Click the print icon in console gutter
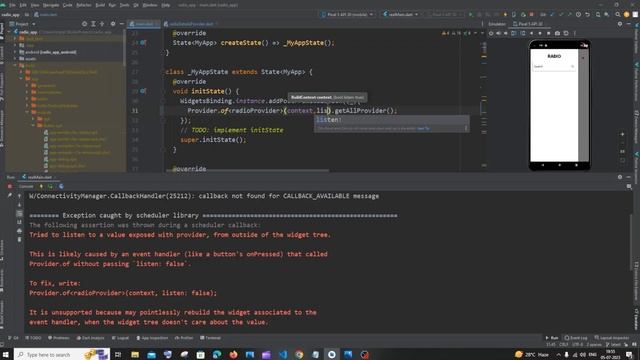 19,231
